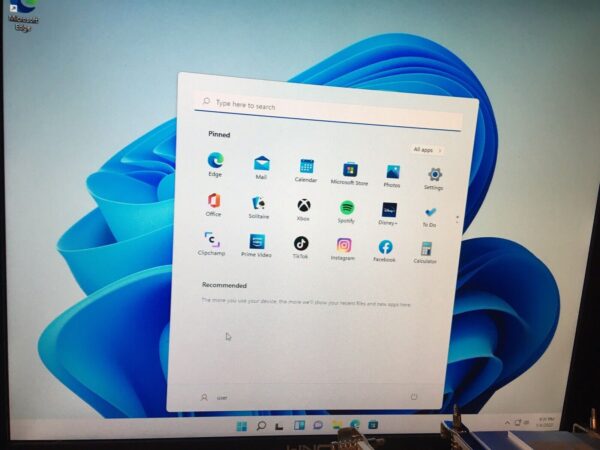Open the Microsoft Store taskbar icon

click(373, 424)
